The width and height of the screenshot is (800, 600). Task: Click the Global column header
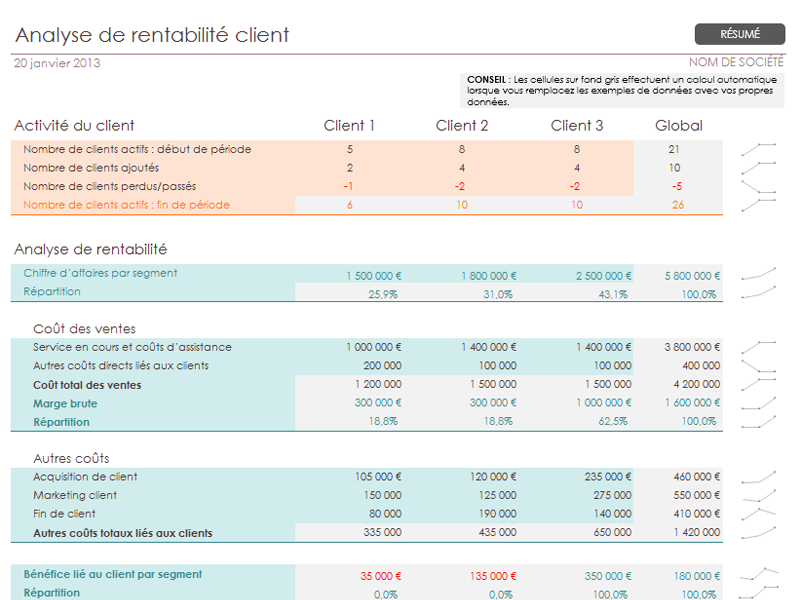pos(679,126)
